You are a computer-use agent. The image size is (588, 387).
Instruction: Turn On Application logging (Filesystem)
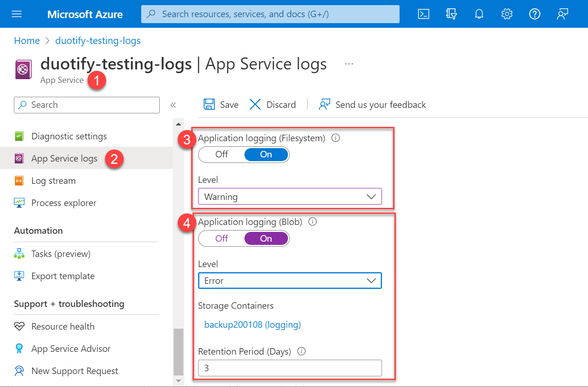(x=266, y=154)
